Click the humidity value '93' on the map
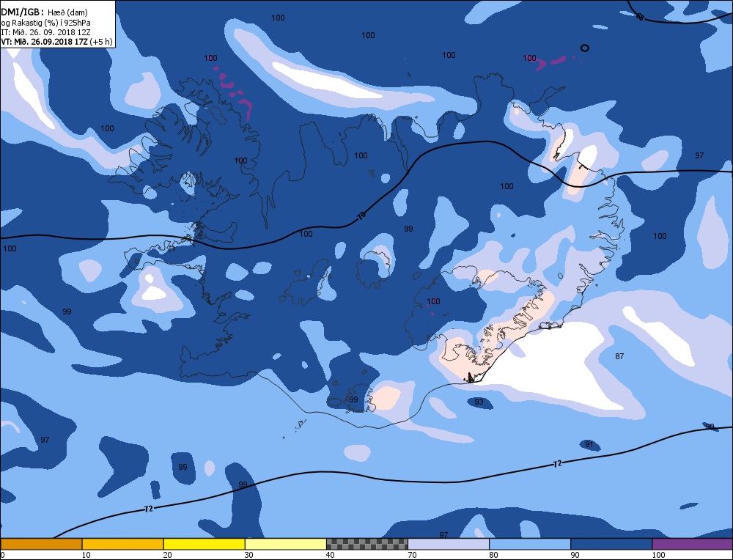The width and height of the screenshot is (733, 560). (479, 402)
